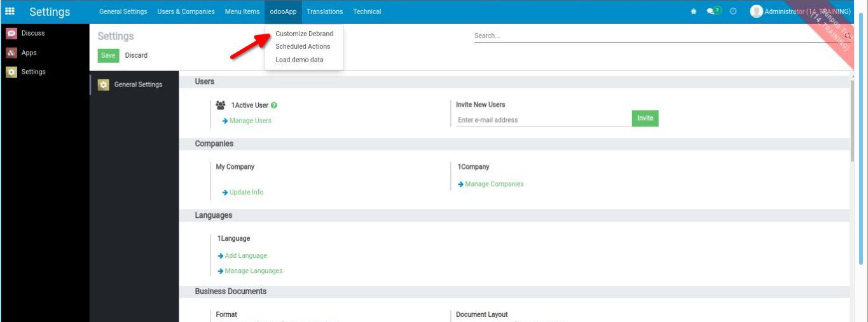Open the activities clock icon

733,11
